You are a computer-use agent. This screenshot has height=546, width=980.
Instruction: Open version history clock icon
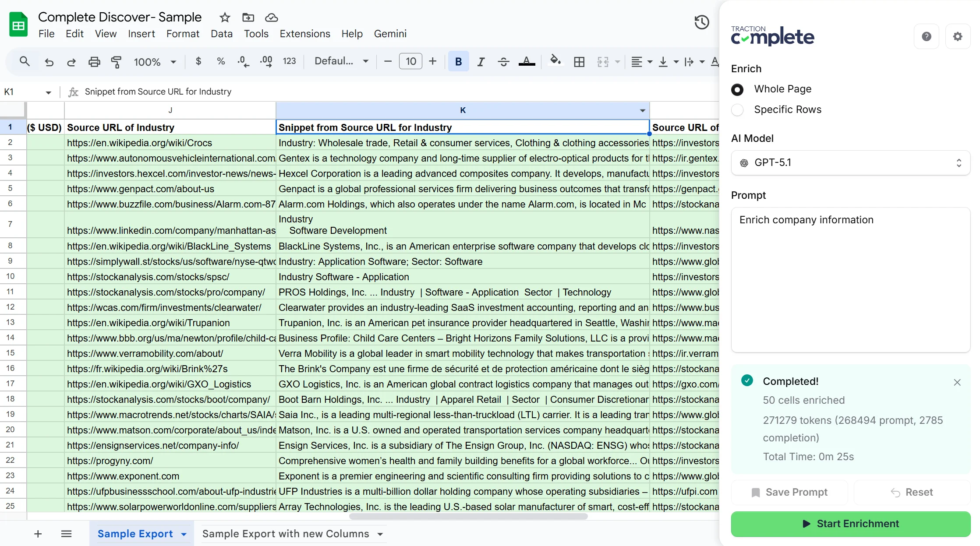(x=701, y=22)
